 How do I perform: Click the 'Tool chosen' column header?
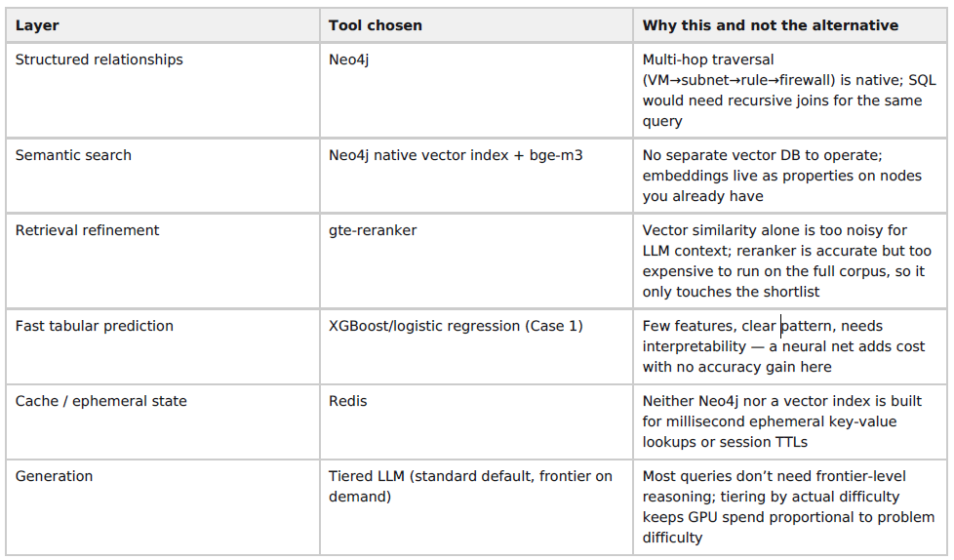(x=476, y=25)
